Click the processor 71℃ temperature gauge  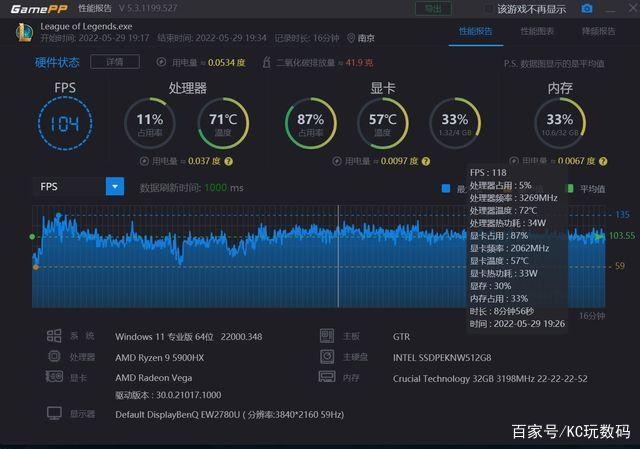click(223, 123)
